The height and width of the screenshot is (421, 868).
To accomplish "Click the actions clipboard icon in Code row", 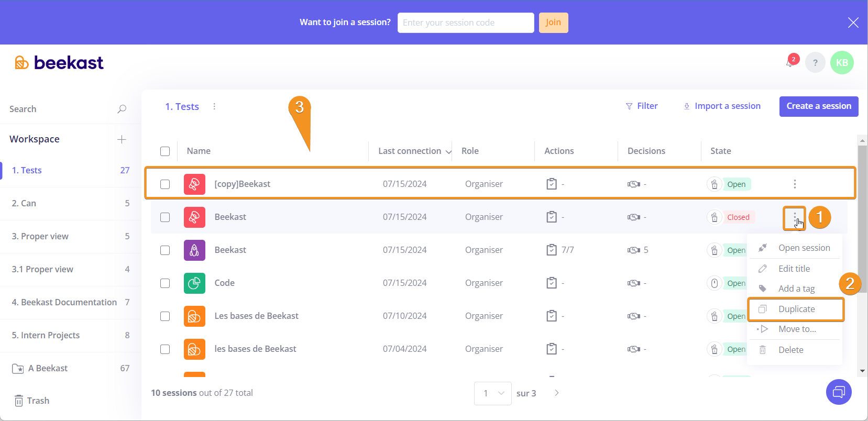I will tap(552, 283).
